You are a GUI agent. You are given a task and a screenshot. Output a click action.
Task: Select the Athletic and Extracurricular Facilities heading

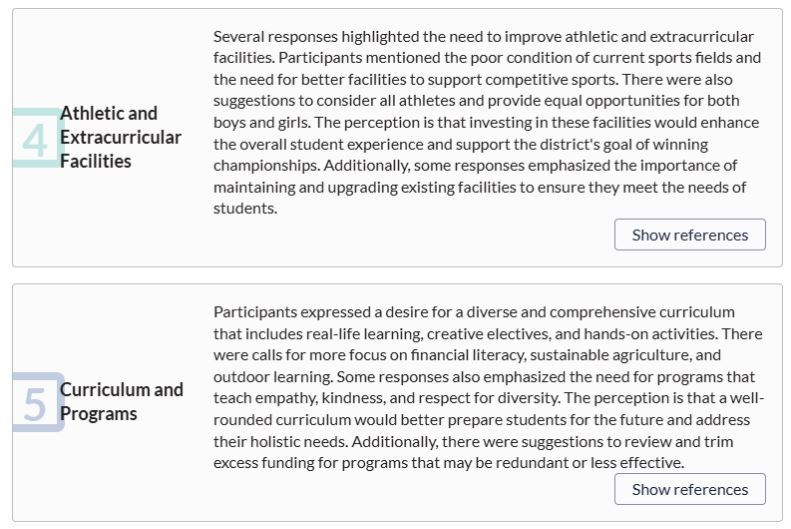pyautogui.click(x=120, y=137)
